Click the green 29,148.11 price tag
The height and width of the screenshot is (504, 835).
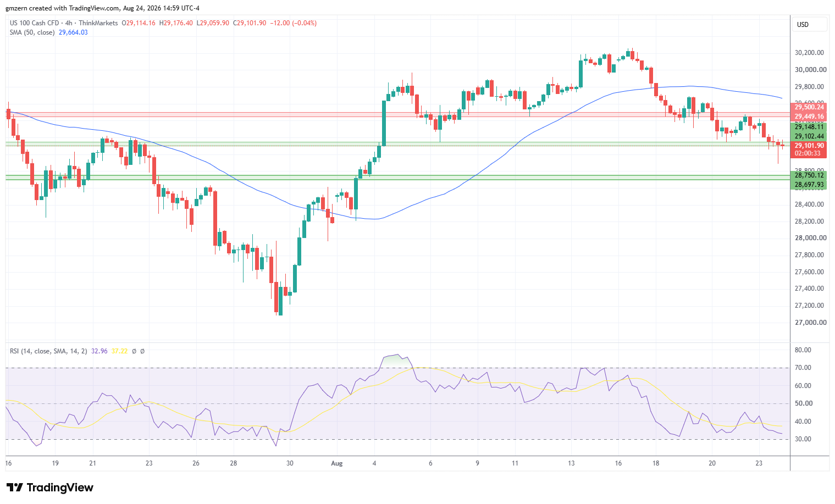click(809, 126)
